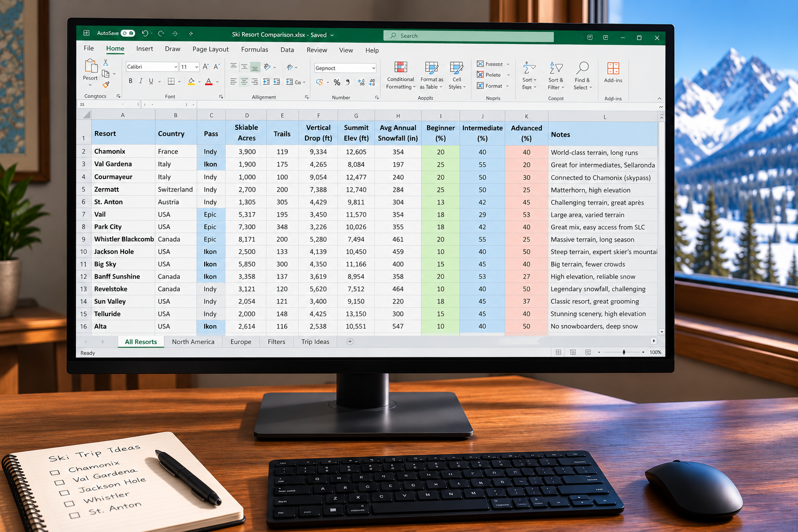Click the Increase Decimal icon

point(361,82)
